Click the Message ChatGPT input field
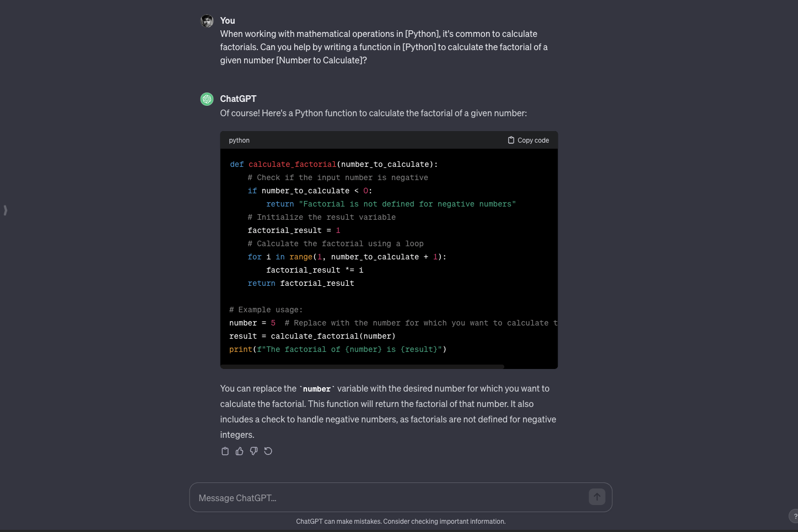 pyautogui.click(x=386, y=497)
